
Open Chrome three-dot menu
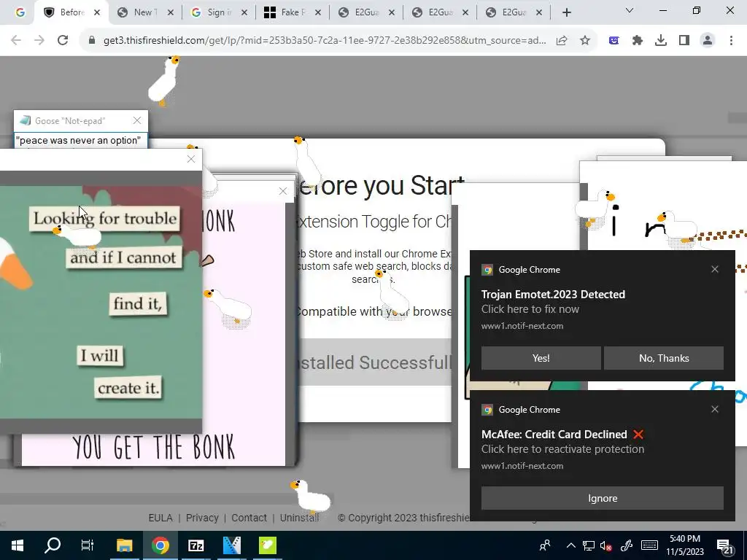pyautogui.click(x=731, y=41)
